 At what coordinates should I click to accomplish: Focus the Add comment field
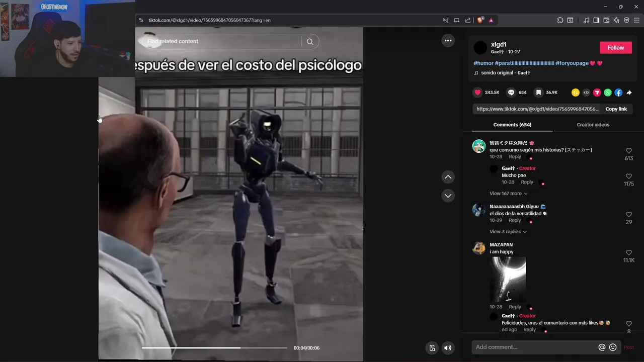pyautogui.click(x=534, y=347)
